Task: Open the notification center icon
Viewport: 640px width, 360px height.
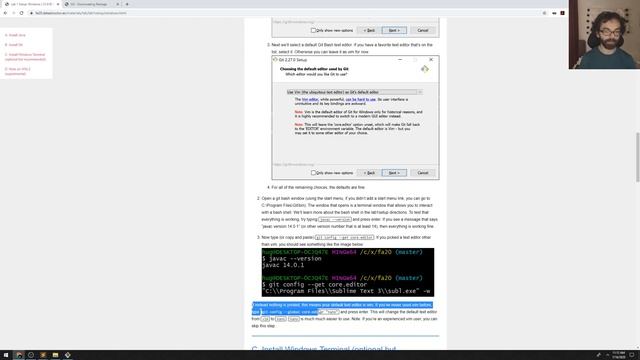Action: pyautogui.click(x=633, y=355)
